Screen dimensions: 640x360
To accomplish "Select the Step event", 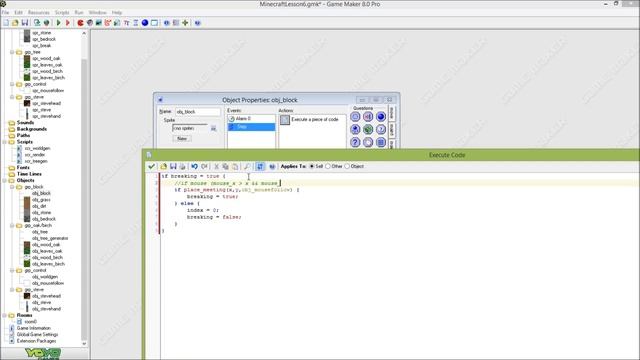I will tap(251, 127).
